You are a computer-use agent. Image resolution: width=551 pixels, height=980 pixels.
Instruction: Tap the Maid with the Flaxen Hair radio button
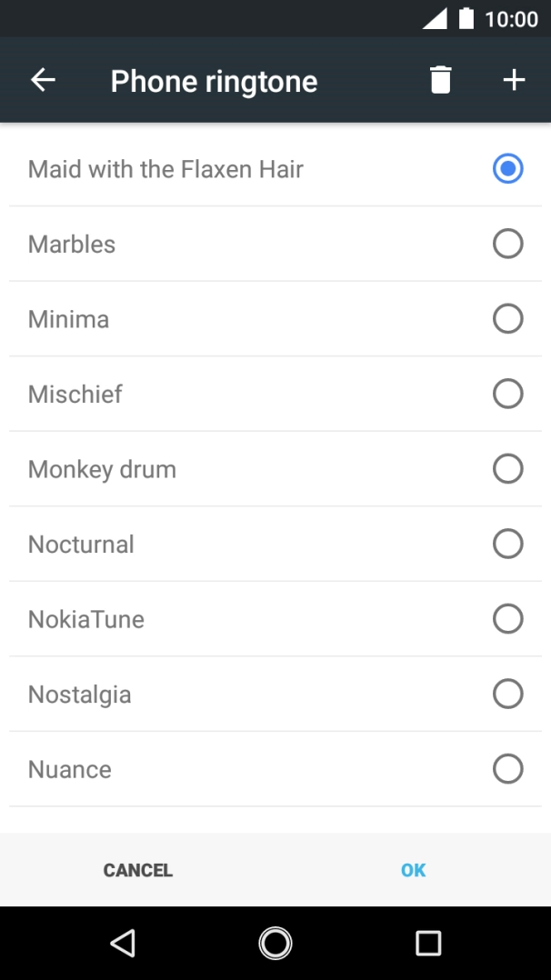(x=507, y=169)
